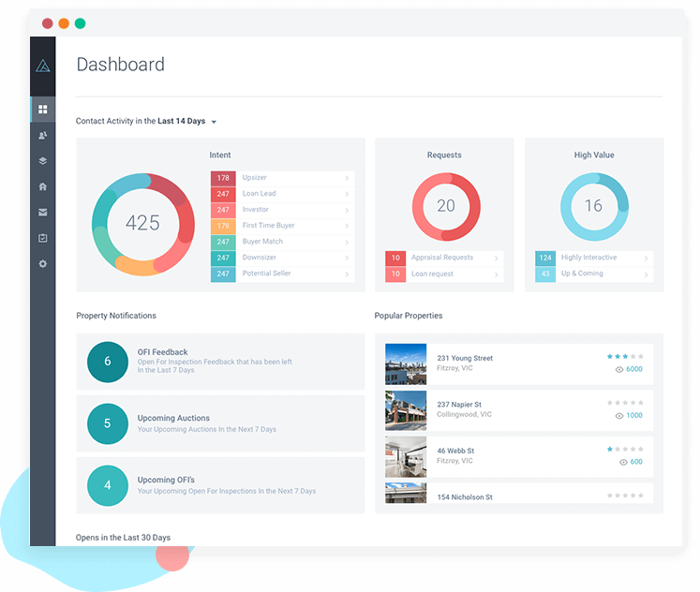The height and width of the screenshot is (592, 700).
Task: Select the Buyer Match intent label
Action: tap(262, 242)
